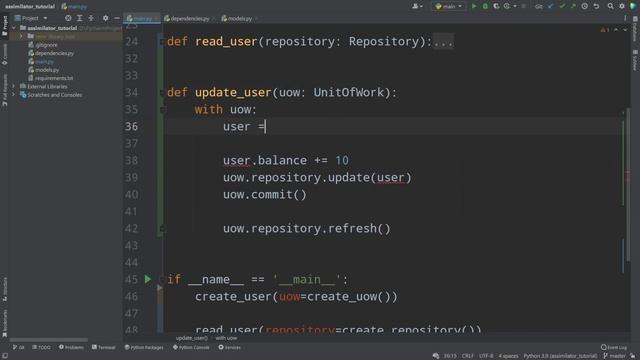Switch to the dependencies.py editor tab
Viewport: 640px width, 360px height.
[x=189, y=18]
